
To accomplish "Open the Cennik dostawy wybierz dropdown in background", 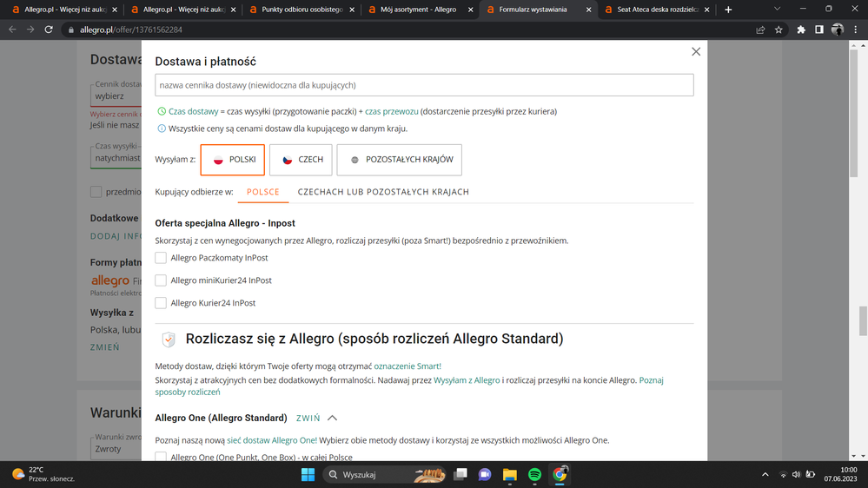I will [116, 96].
